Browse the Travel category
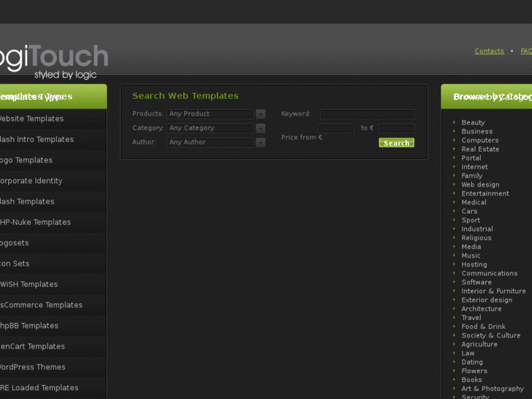The image size is (532, 399). (471, 318)
